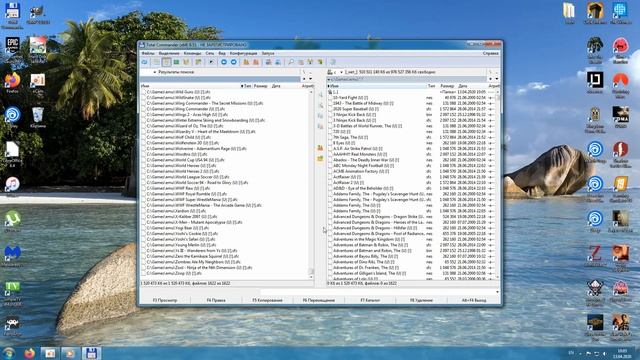The height and width of the screenshot is (360, 640).
Task: Open file search with the magnifier icon
Action: [291, 62]
